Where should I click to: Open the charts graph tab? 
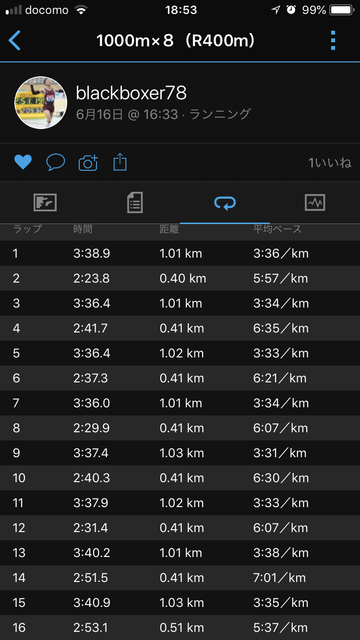(x=315, y=202)
